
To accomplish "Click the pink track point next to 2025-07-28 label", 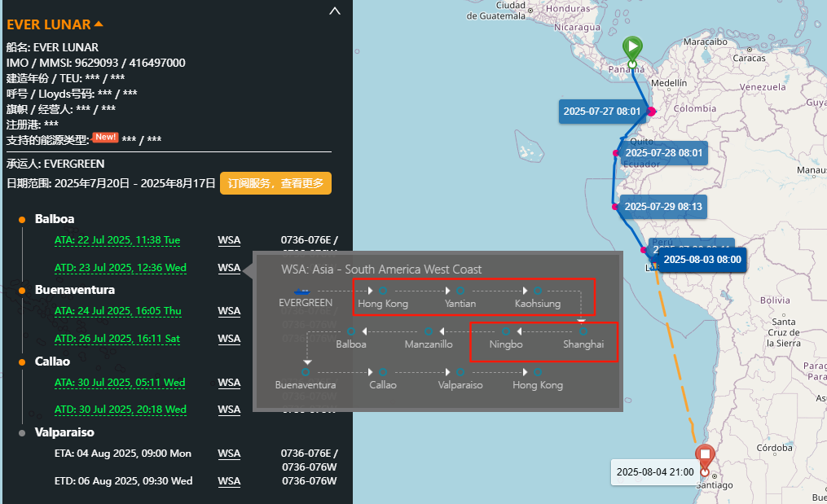I will coord(615,153).
